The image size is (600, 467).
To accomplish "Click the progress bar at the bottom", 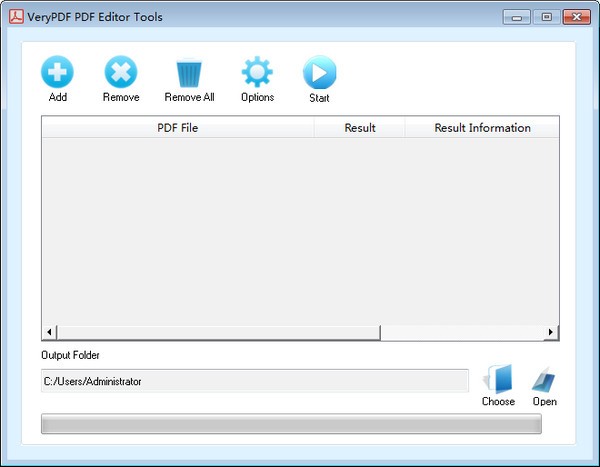I will pos(290,424).
